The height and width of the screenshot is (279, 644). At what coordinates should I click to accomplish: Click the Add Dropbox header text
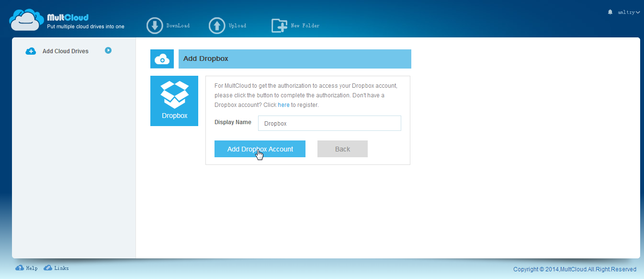click(206, 59)
